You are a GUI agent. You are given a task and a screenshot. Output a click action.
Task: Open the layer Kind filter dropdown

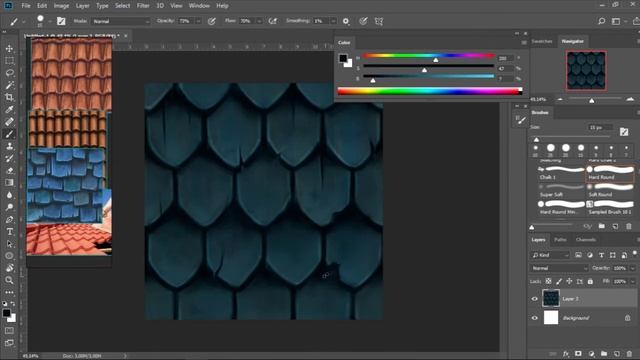(550, 255)
